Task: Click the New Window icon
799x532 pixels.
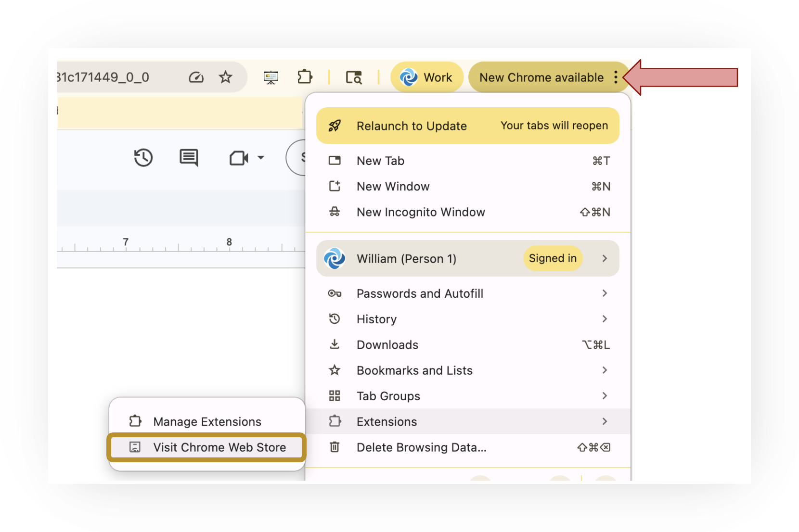Action: click(x=335, y=186)
